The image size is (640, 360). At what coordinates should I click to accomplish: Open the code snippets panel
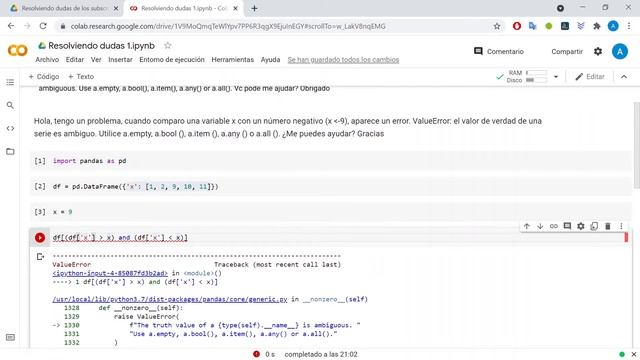coord(10,128)
